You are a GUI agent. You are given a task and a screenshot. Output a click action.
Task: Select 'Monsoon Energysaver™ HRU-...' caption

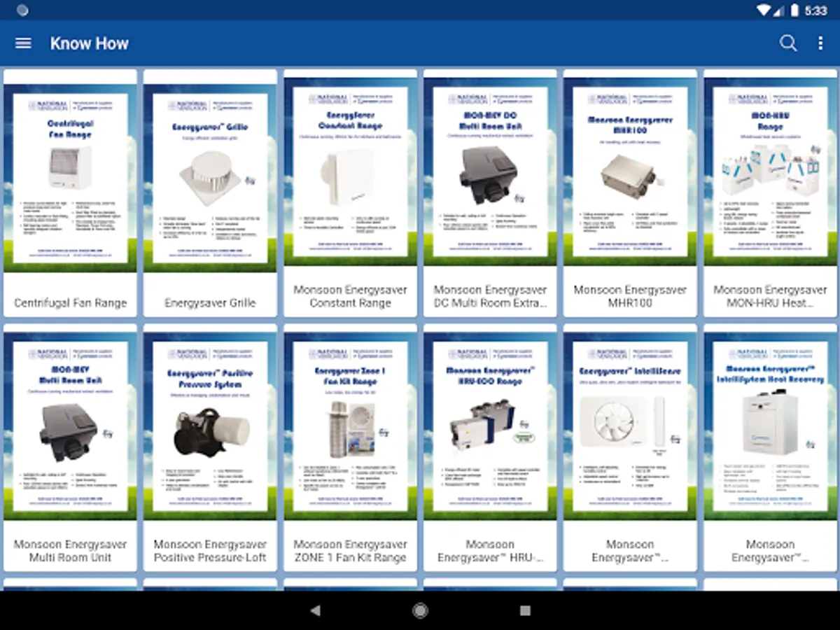(x=490, y=551)
